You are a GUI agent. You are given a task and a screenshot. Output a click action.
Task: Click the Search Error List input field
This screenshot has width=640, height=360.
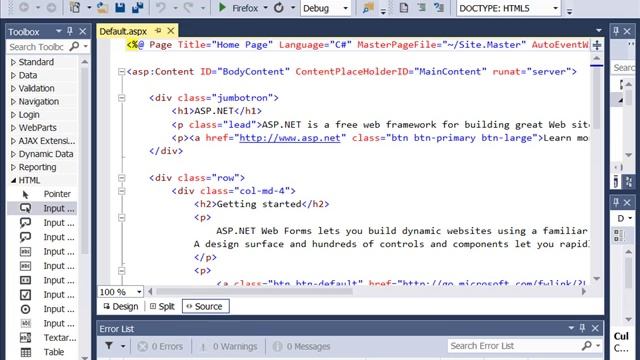coord(513,346)
